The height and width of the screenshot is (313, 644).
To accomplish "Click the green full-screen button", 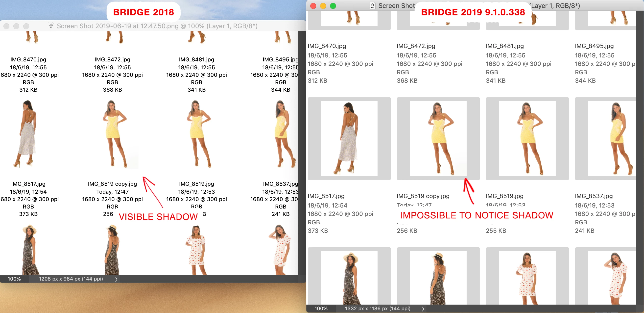I will click(333, 6).
